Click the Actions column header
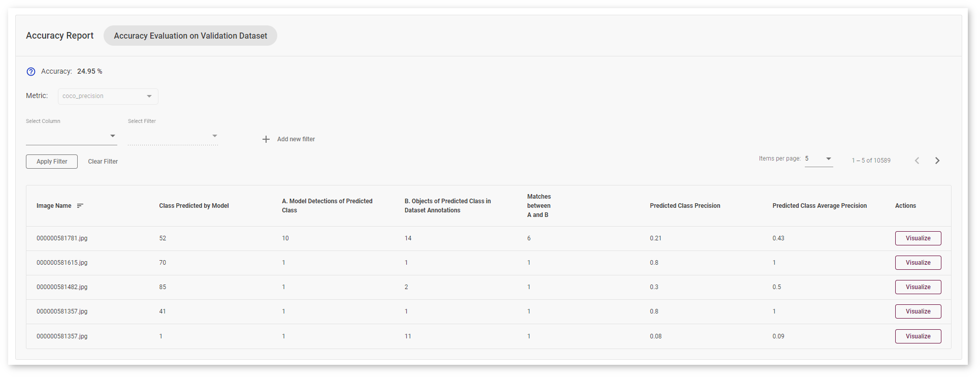Viewport: 980px width, 377px height. pyautogui.click(x=905, y=206)
